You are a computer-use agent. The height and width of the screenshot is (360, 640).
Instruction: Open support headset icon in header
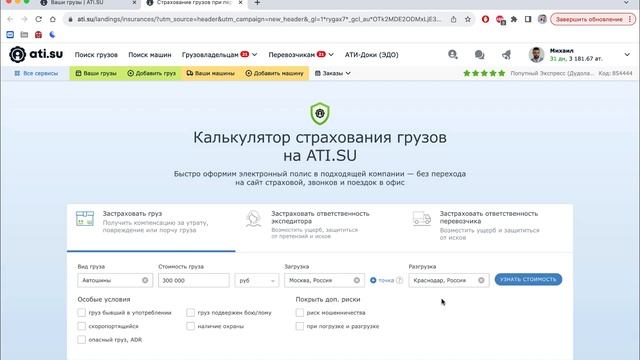tap(452, 54)
